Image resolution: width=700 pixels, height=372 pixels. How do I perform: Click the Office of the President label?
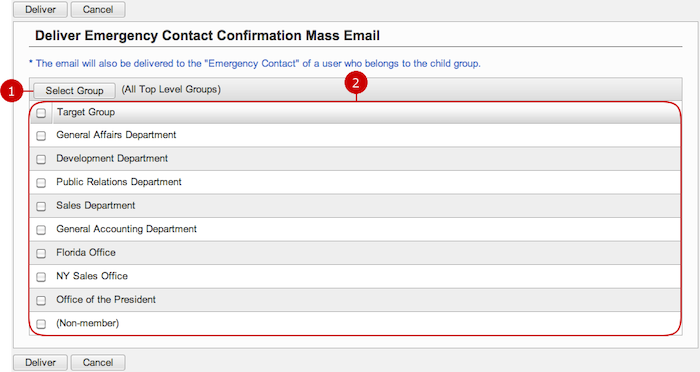pyautogui.click(x=106, y=300)
